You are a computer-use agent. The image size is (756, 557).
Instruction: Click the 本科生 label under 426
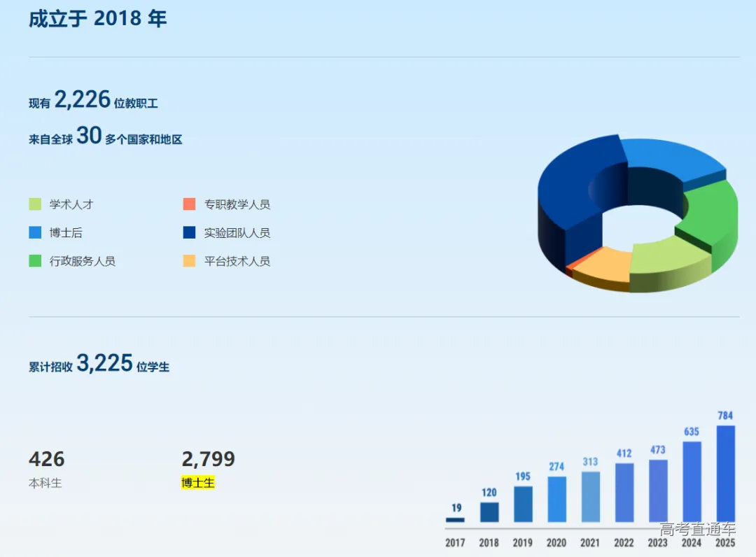(45, 483)
